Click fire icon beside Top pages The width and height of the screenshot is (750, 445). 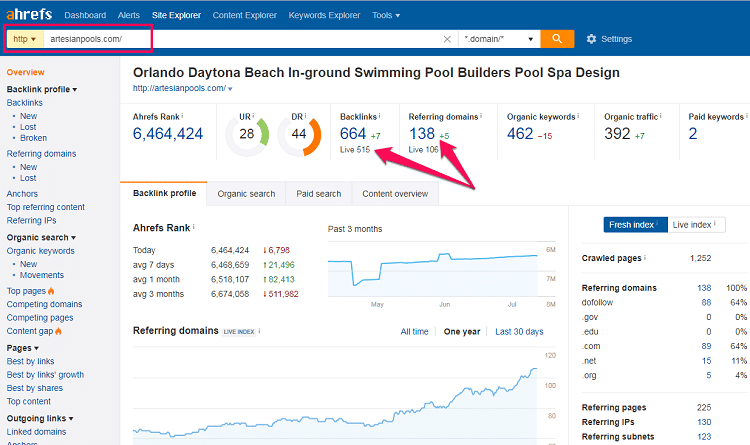tap(51, 291)
